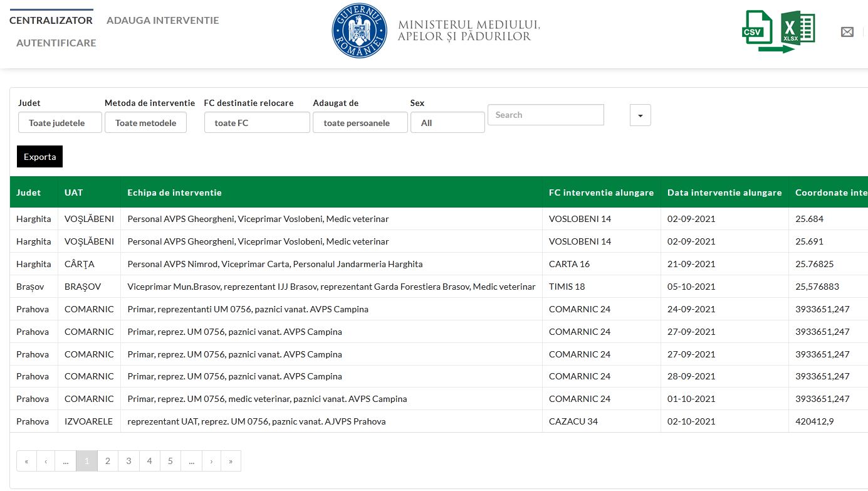Switch to Adauga Interventie tab
Screen dimensions: 868x491
(x=162, y=20)
